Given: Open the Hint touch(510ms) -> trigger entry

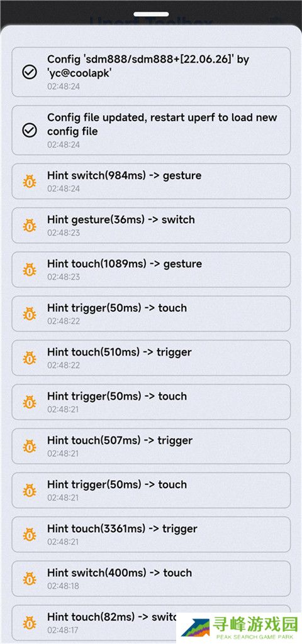Looking at the screenshot, I should click(x=151, y=357).
